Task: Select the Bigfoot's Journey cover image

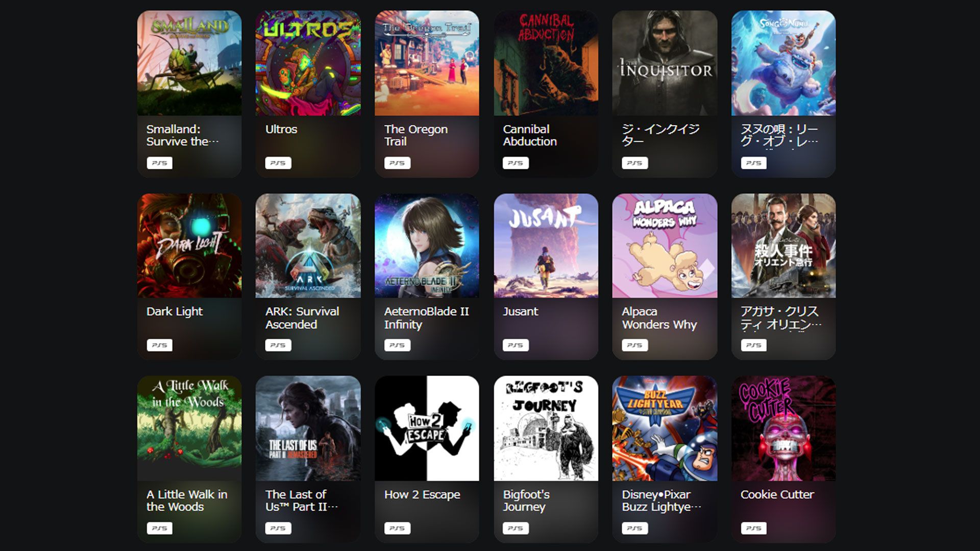Action: (x=546, y=429)
